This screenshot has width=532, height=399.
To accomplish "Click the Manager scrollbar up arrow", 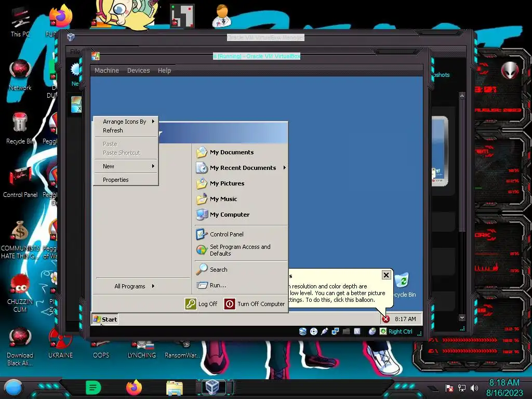I will coord(462,96).
